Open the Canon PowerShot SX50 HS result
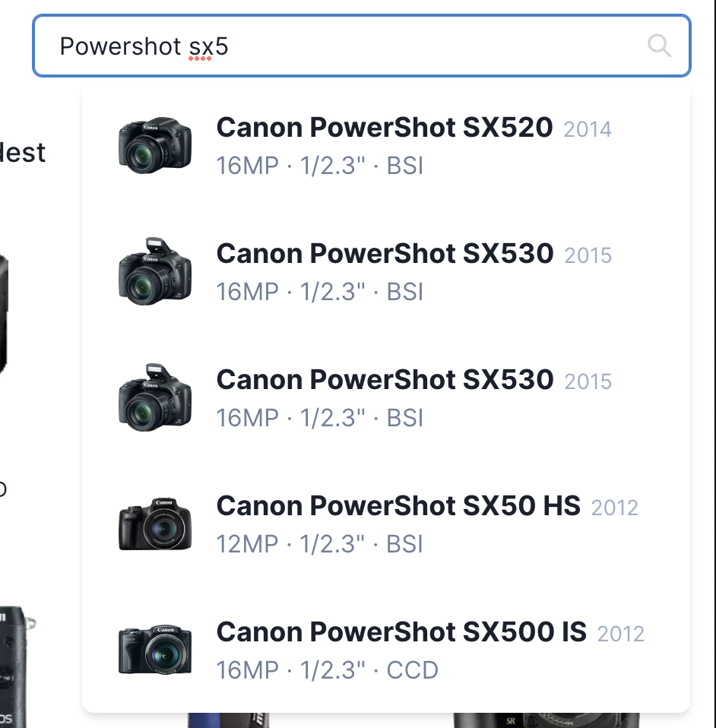 398,506
